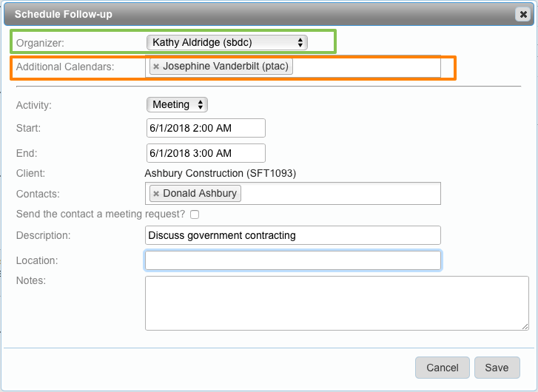Click Save to schedule the follow-up

click(x=497, y=368)
